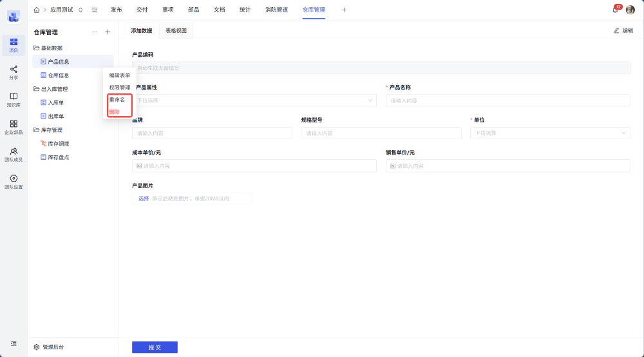This screenshot has width=644, height=357.
Task: Open 团队设置 team settings icon
Action: pos(14,182)
